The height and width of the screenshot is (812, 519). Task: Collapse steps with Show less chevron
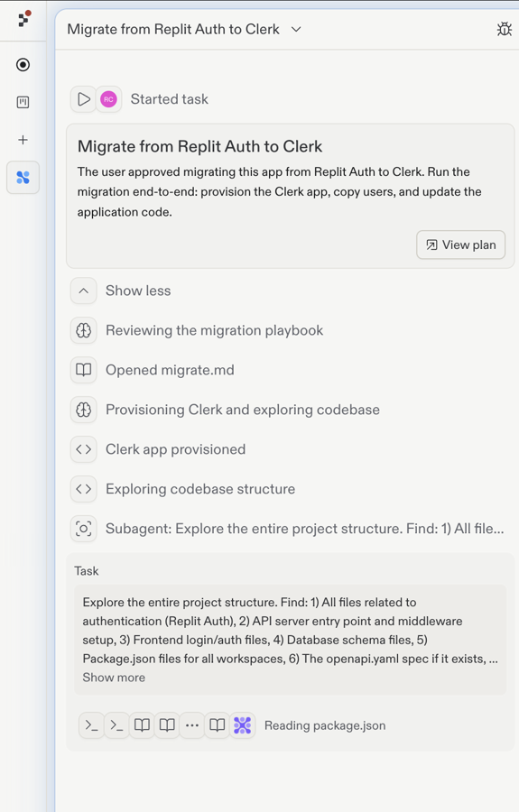[x=83, y=291]
